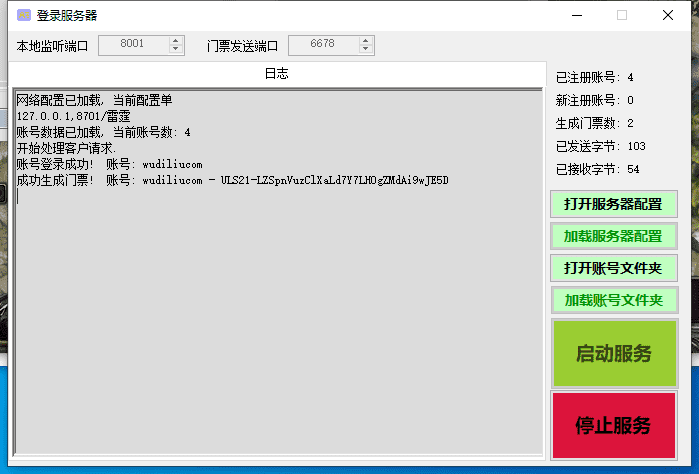Decrease the 本地监听端口 value with down arrow
The width and height of the screenshot is (699, 474).
coord(176,49)
